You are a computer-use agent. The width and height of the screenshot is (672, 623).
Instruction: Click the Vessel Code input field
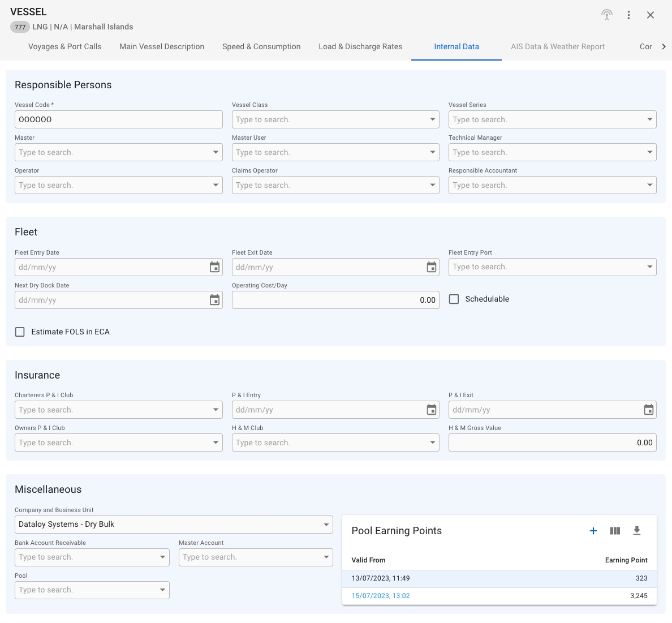[118, 119]
